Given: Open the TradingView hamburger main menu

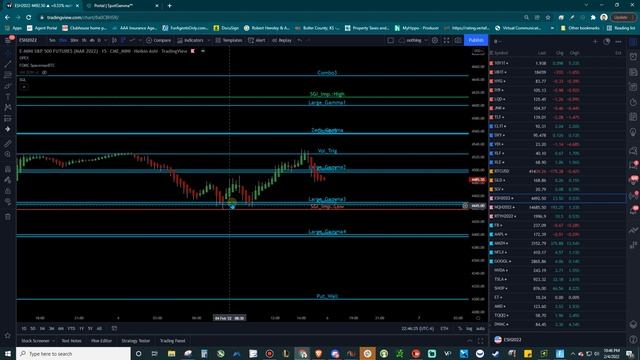Looking at the screenshot, I should point(8,40).
